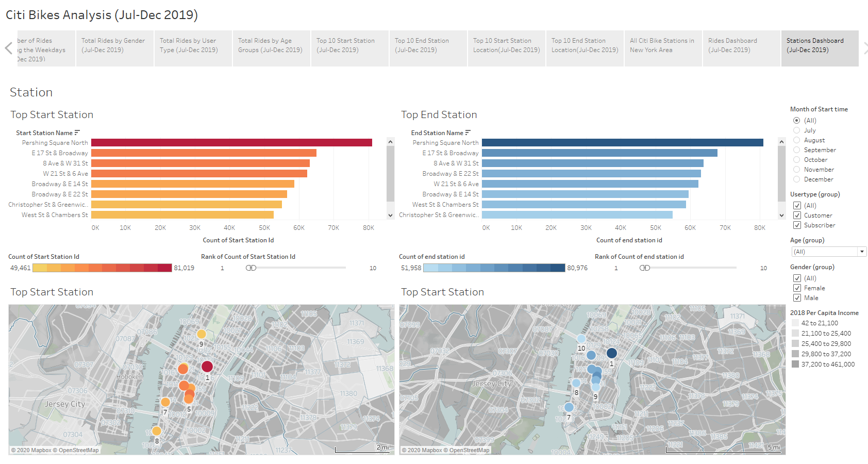Image resolution: width=868 pixels, height=464 pixels.
Task: Click Christopher St & Greenwich end label
Action: click(439, 215)
